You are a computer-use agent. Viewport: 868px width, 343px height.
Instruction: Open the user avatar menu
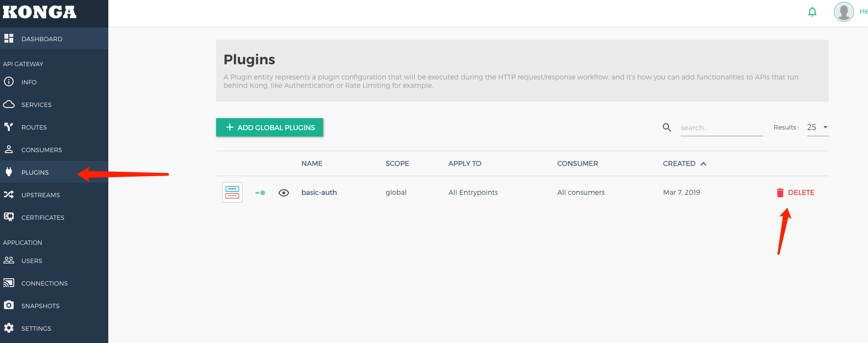(x=844, y=12)
